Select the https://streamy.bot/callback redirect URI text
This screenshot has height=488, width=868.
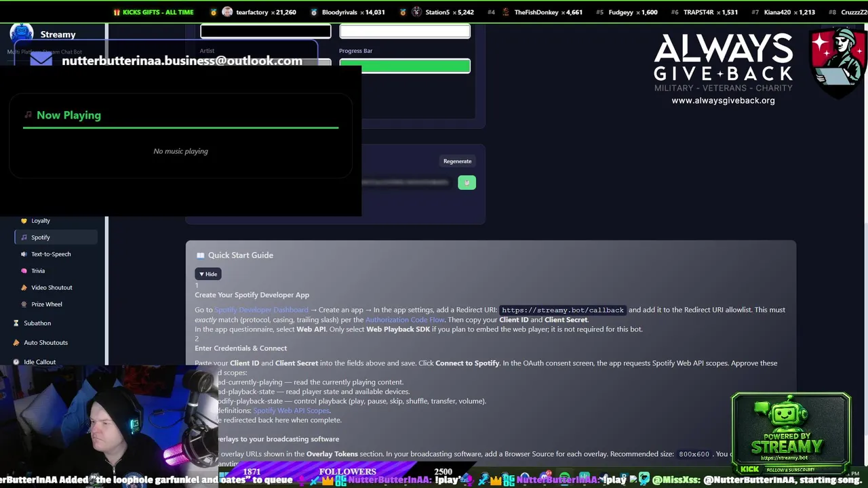tap(562, 310)
